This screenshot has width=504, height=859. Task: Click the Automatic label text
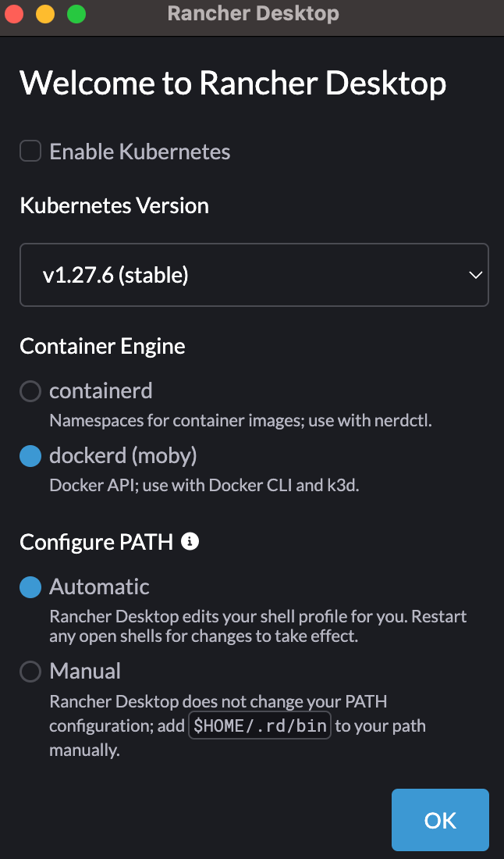pyautogui.click(x=99, y=586)
